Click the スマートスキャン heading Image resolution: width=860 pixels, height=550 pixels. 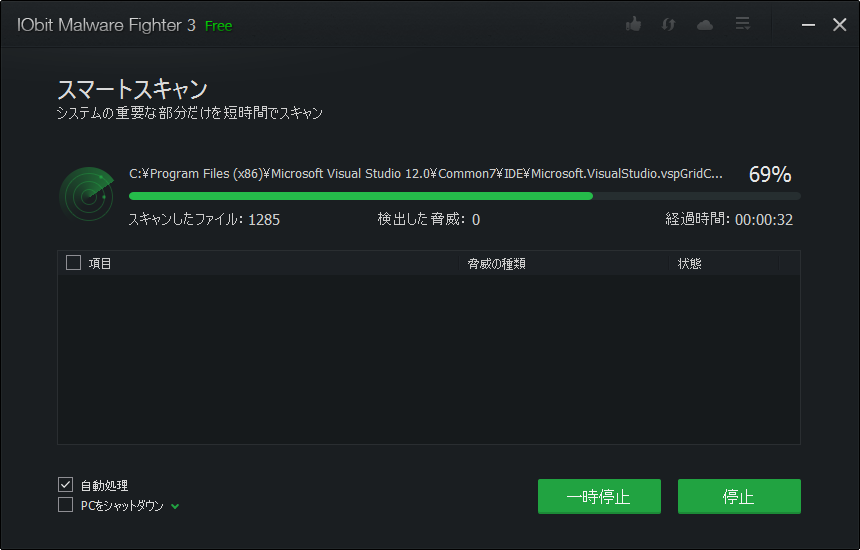133,89
